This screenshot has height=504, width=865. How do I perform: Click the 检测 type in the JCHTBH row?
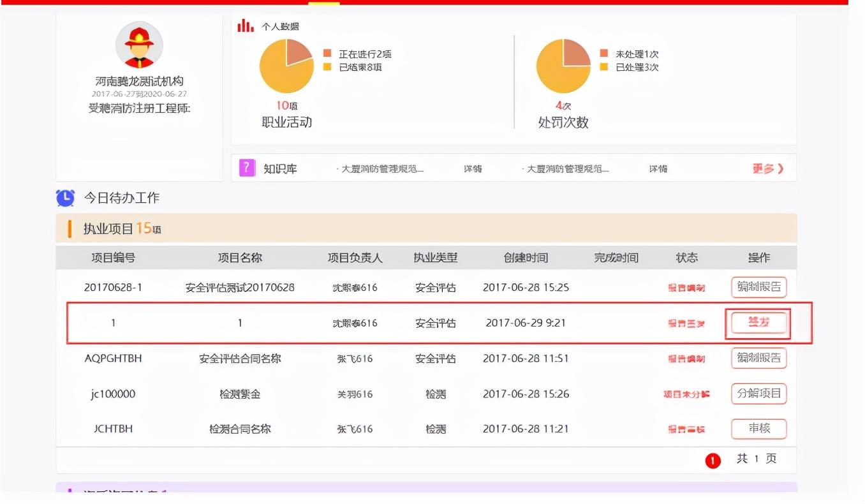click(x=436, y=429)
